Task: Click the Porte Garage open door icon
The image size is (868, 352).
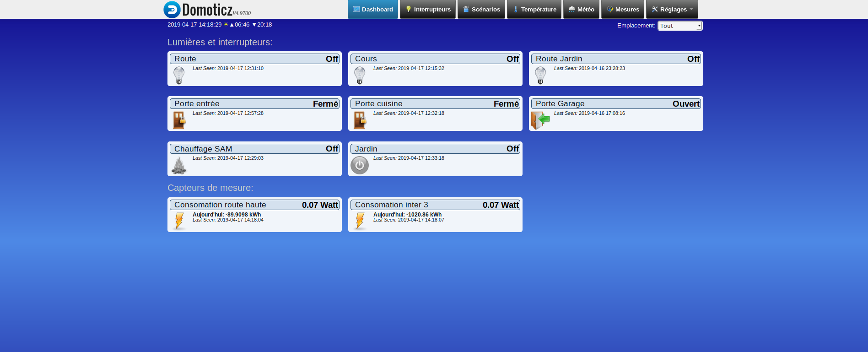Action: (540, 120)
